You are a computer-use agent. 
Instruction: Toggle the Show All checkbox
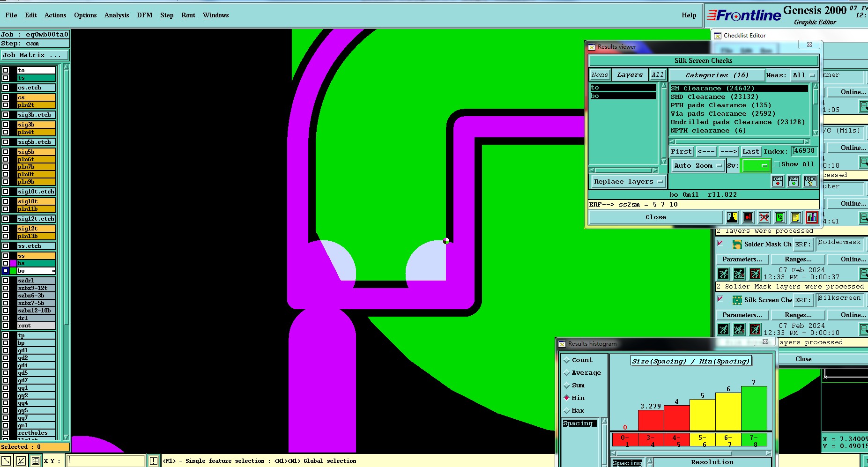coord(777,164)
